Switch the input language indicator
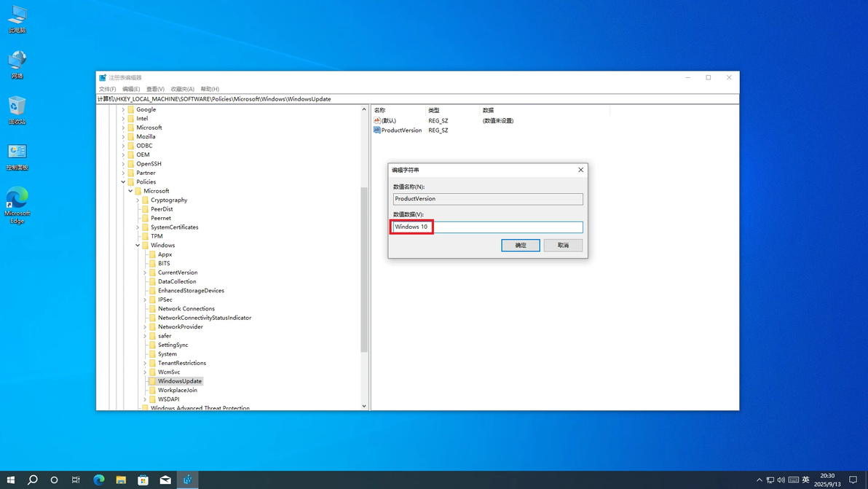 [x=805, y=480]
